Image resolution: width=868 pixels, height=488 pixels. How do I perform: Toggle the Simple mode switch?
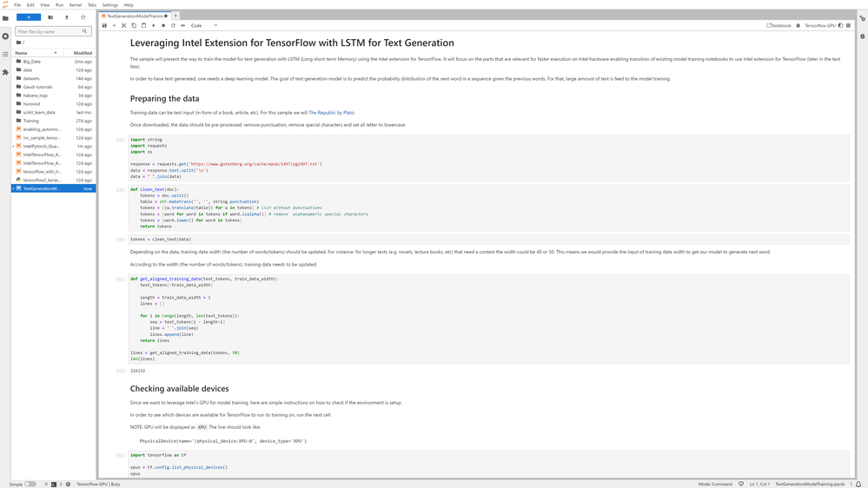coord(30,484)
